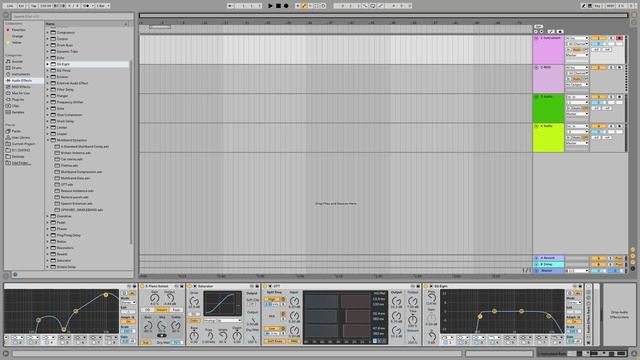Click the Set locator button

[x=538, y=27]
